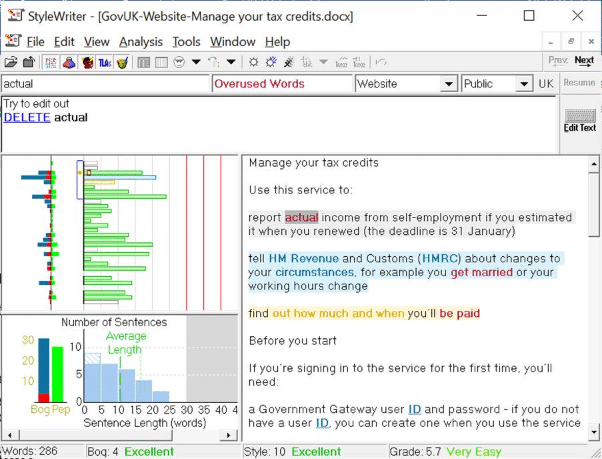
Task: Minimize the inner document window
Action: pyautogui.click(x=551, y=41)
